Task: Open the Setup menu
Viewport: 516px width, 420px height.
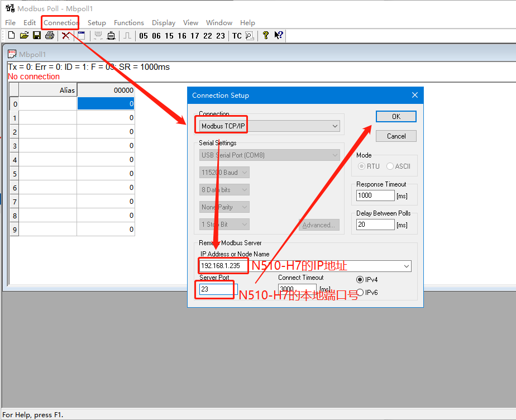Action: click(97, 23)
